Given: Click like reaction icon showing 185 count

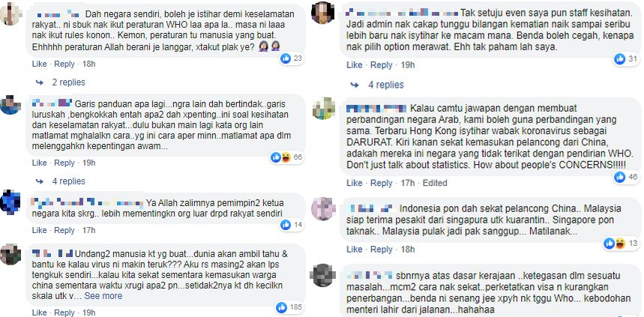Looking at the screenshot, I should coord(281,307).
